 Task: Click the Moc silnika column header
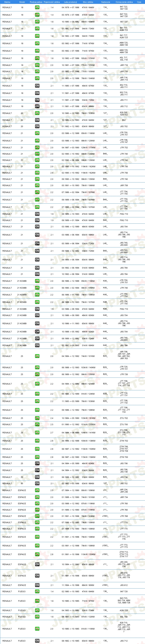coord(88,2)
